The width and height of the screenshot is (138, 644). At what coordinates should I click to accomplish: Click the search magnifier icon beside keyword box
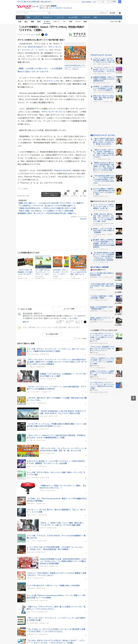49,13
